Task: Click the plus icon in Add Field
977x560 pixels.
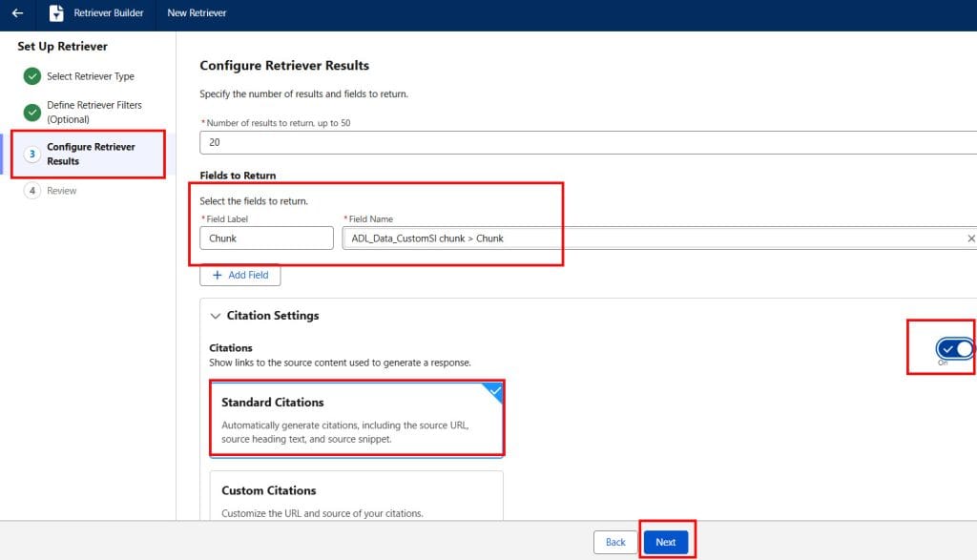Action: pos(217,275)
